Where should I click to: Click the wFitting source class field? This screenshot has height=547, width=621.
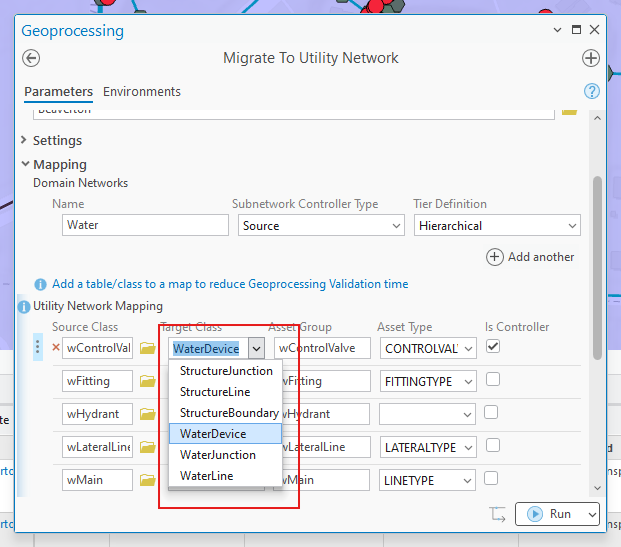coord(97,381)
